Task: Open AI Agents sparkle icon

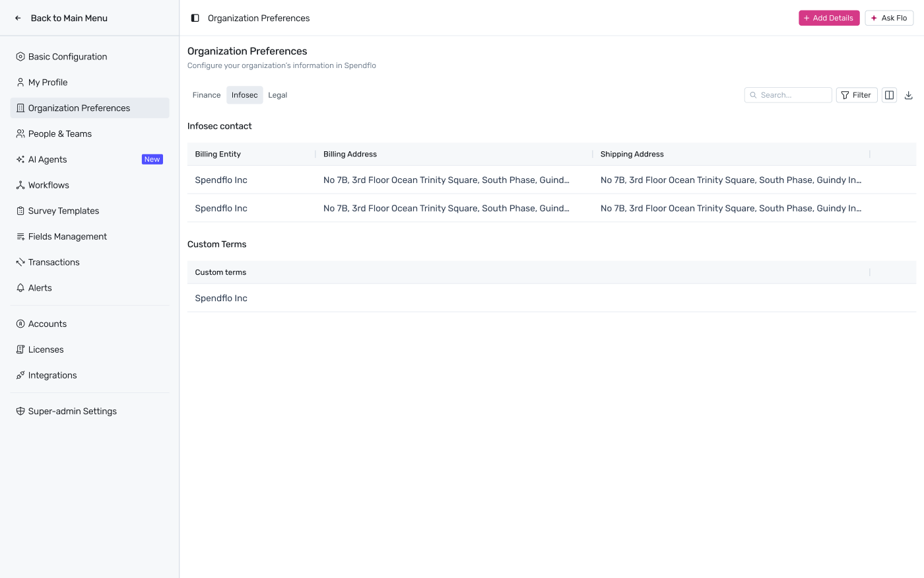Action: pos(20,160)
